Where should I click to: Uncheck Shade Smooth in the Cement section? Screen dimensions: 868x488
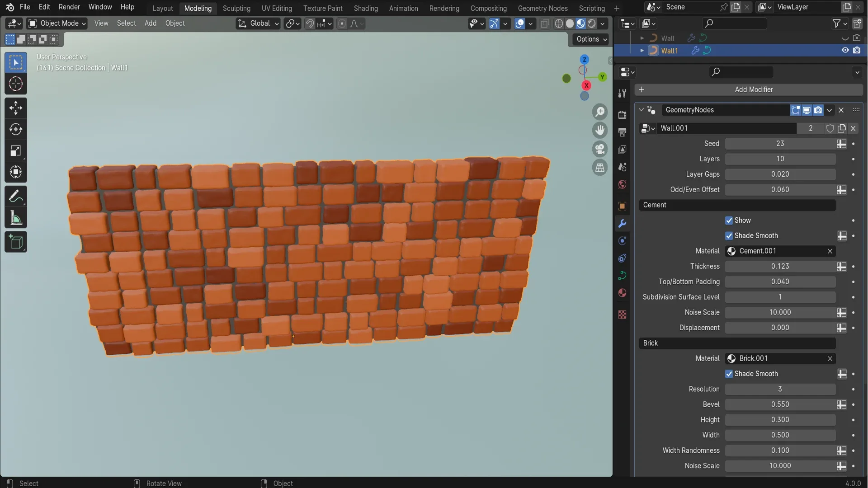pos(729,235)
